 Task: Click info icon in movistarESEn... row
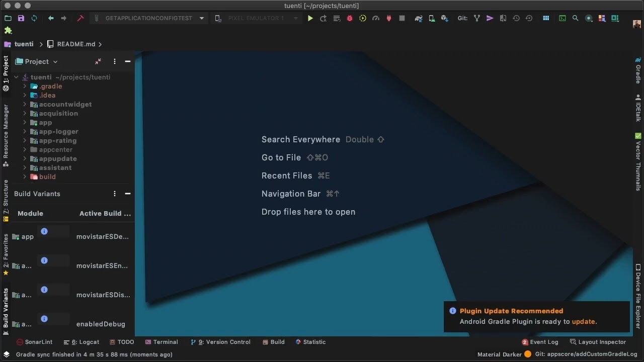click(x=44, y=260)
